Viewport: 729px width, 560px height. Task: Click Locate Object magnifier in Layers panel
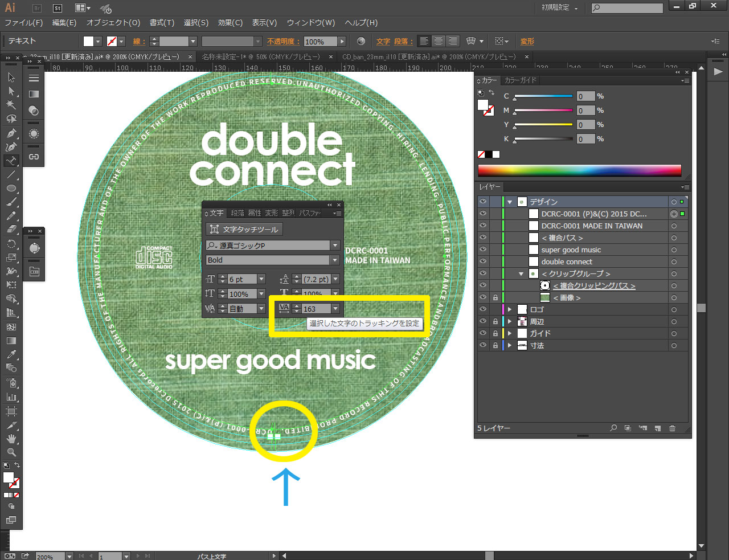[x=613, y=428]
